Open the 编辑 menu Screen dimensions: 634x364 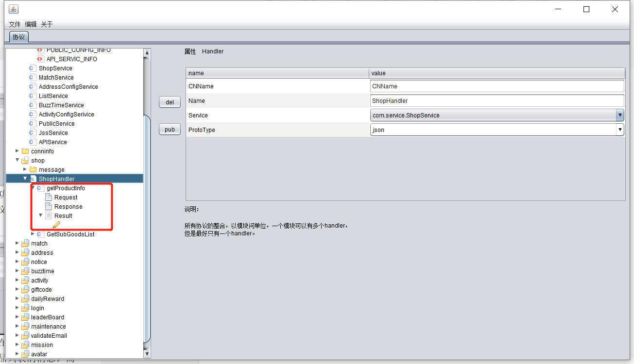31,24
